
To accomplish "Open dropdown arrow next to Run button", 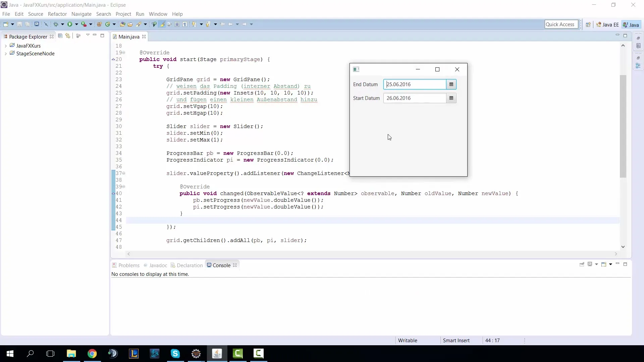I will (x=76, y=24).
